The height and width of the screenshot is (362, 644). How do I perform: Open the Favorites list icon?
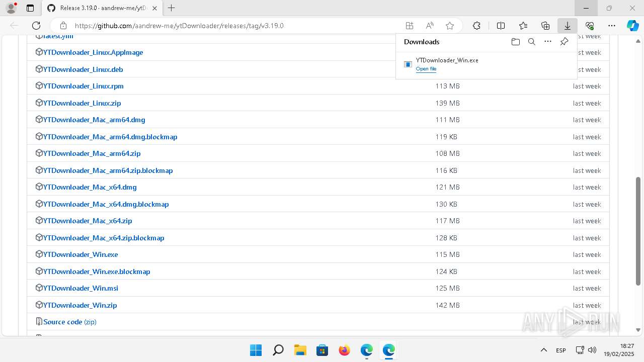523,26
